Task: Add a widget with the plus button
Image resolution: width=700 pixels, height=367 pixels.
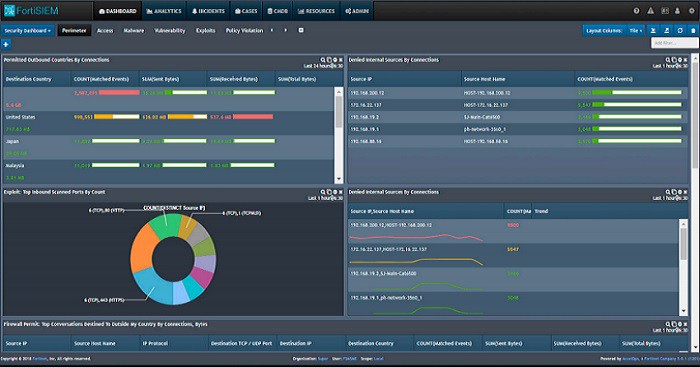Action: point(6,44)
